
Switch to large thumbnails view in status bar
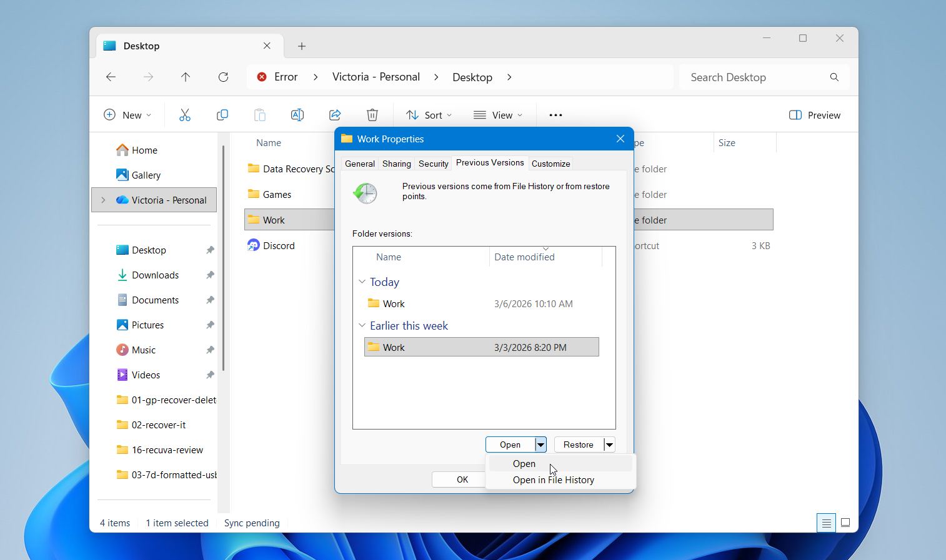point(845,523)
